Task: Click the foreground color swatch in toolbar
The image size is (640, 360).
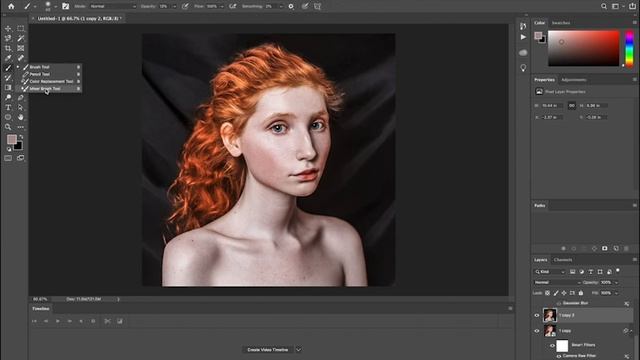Action: tap(11, 140)
